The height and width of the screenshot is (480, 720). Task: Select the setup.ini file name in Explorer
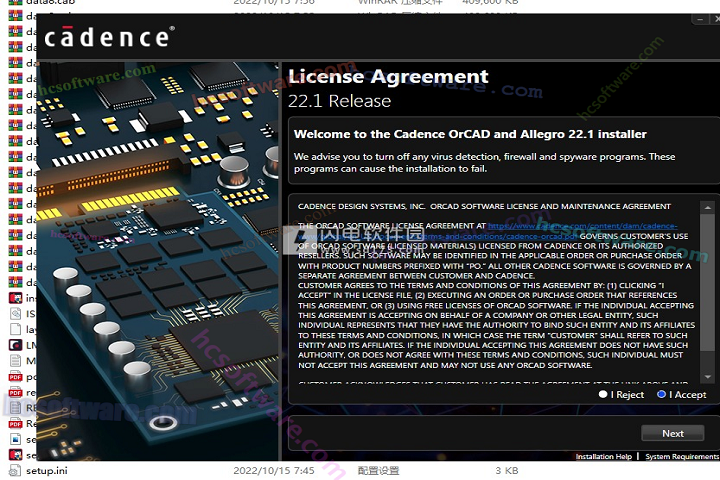46,471
